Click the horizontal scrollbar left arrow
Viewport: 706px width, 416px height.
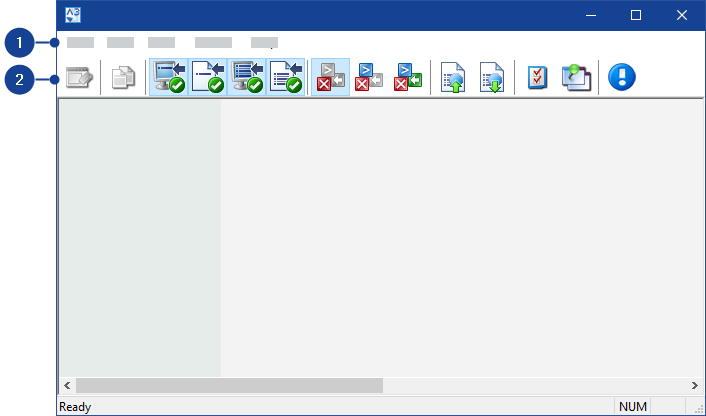[67, 385]
